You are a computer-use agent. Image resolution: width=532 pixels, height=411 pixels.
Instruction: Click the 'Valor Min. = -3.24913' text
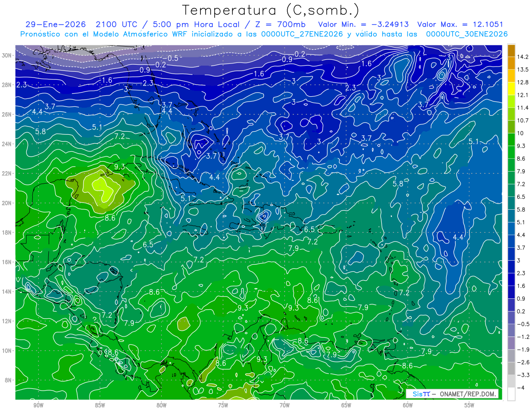364,24
